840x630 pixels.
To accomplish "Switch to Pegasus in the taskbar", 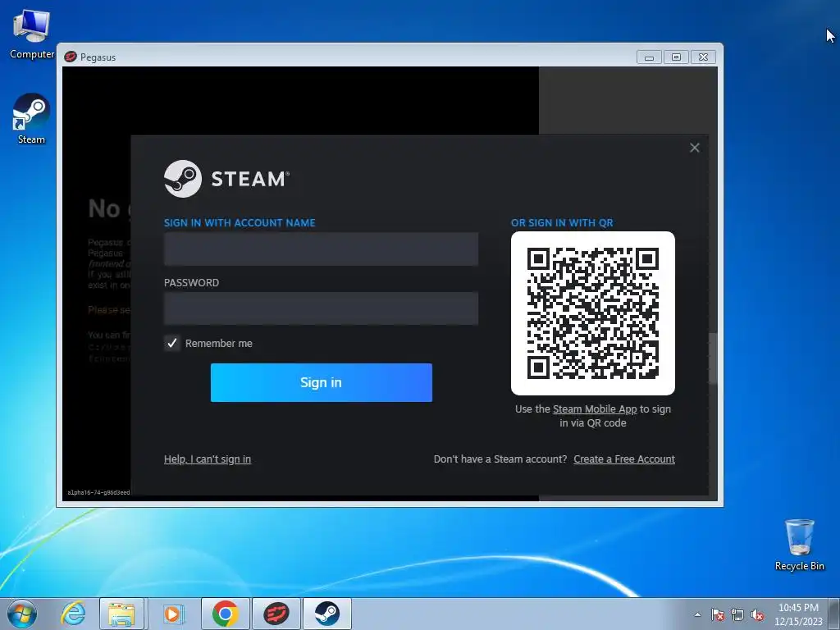I will coord(276,614).
